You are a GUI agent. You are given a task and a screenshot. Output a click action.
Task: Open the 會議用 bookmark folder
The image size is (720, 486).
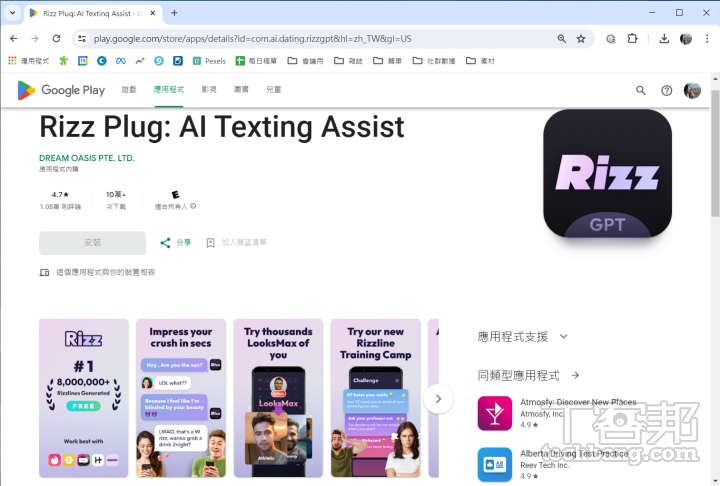(x=305, y=61)
